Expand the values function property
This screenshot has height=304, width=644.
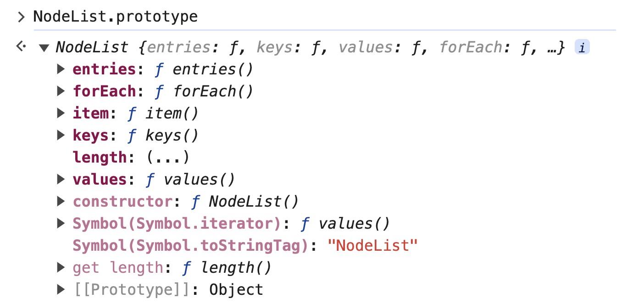[61, 180]
